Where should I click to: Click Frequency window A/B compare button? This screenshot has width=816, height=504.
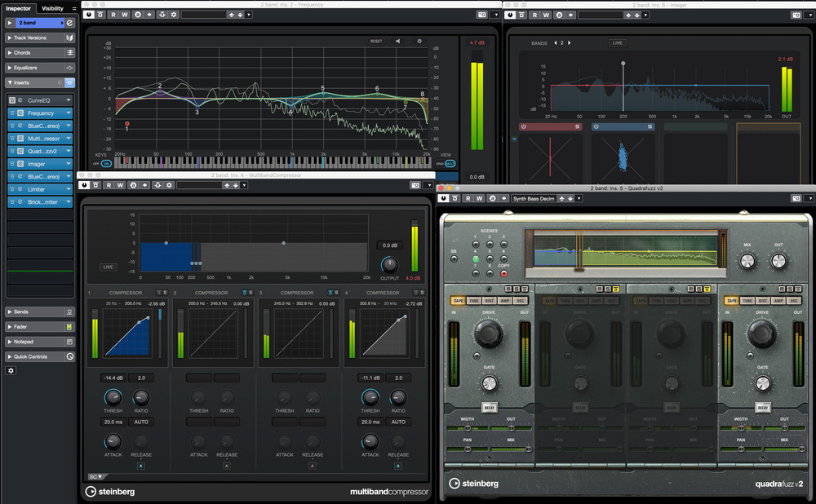138,15
